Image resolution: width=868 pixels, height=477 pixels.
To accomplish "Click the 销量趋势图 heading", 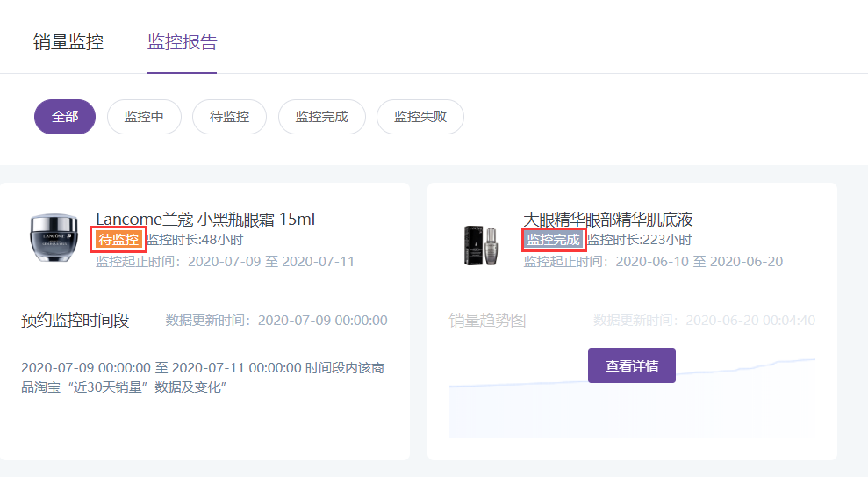I will coord(487,321).
